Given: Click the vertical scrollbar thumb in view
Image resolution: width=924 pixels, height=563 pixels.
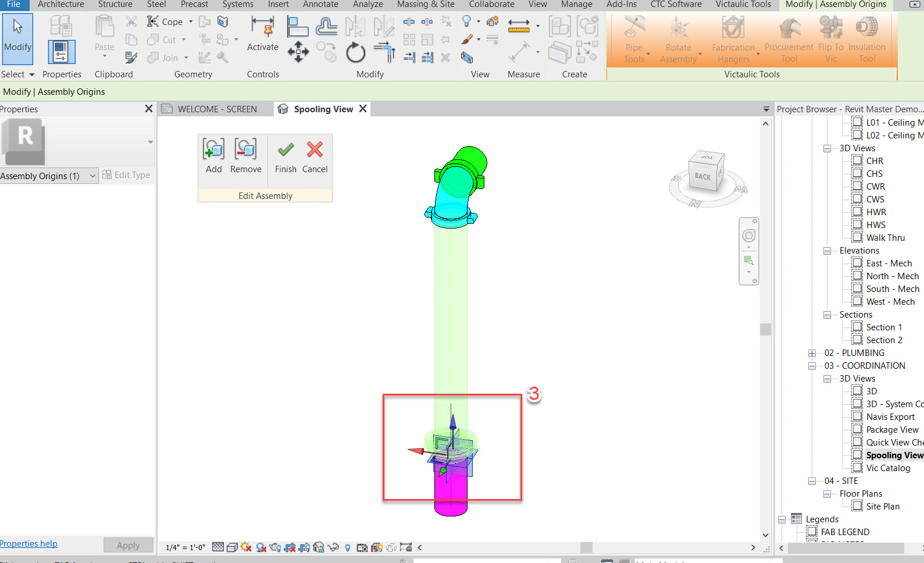Looking at the screenshot, I should [x=765, y=329].
